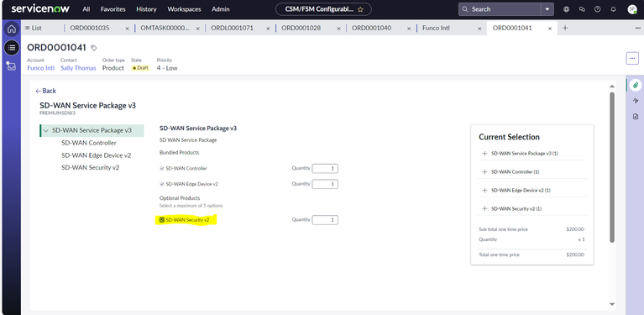Screen dimensions: 644x315
Task: Open the help question-mark icon
Action: pyautogui.click(x=598, y=9)
